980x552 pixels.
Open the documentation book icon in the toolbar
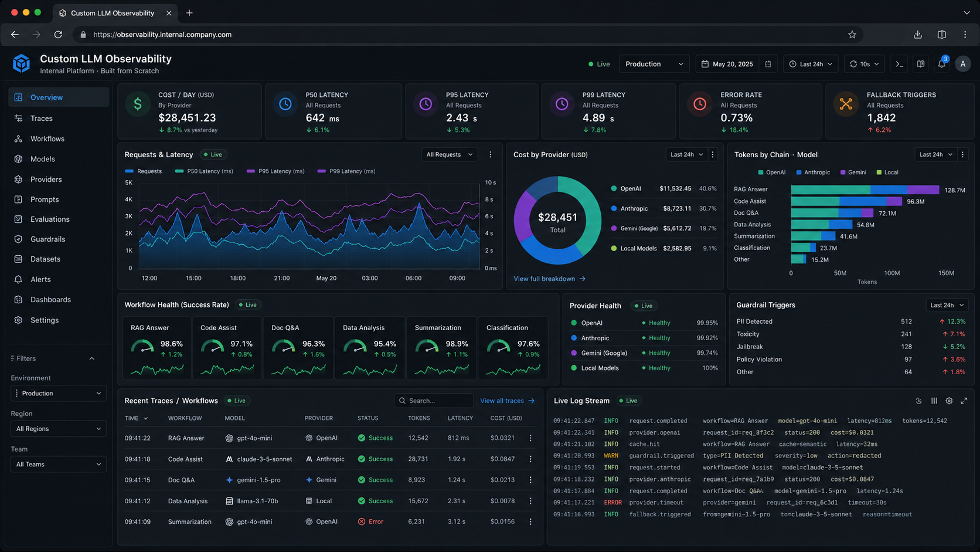(x=920, y=63)
